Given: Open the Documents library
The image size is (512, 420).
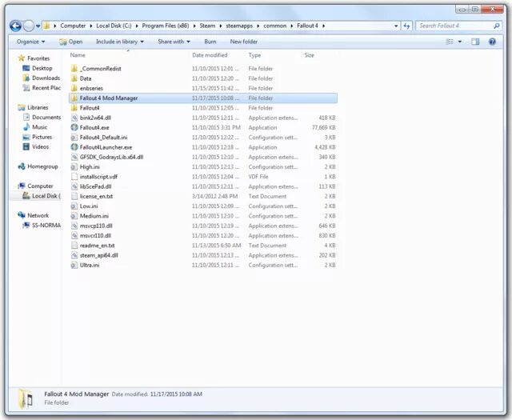Looking at the screenshot, I should pyautogui.click(x=42, y=118).
